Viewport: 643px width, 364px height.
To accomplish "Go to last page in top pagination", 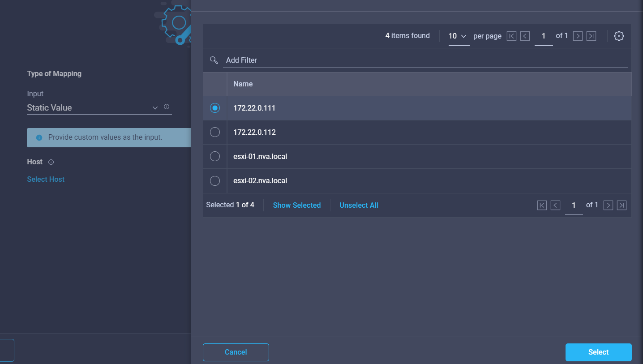I will [591, 36].
